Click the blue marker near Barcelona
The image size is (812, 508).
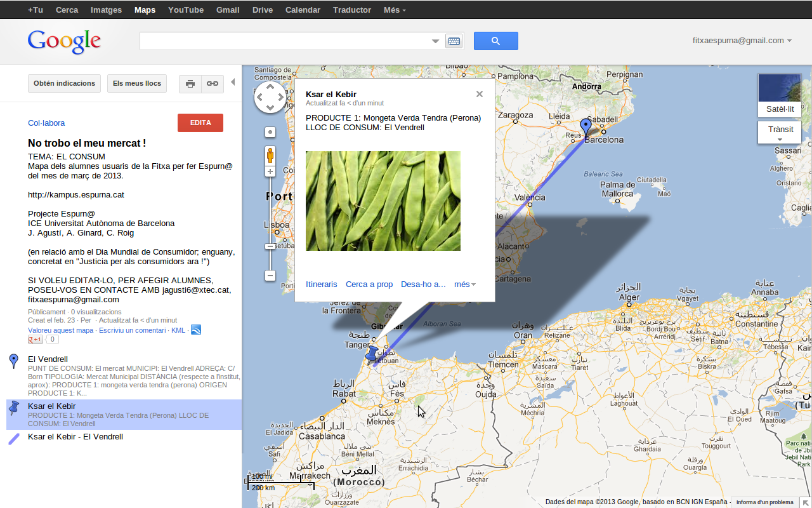click(x=586, y=127)
